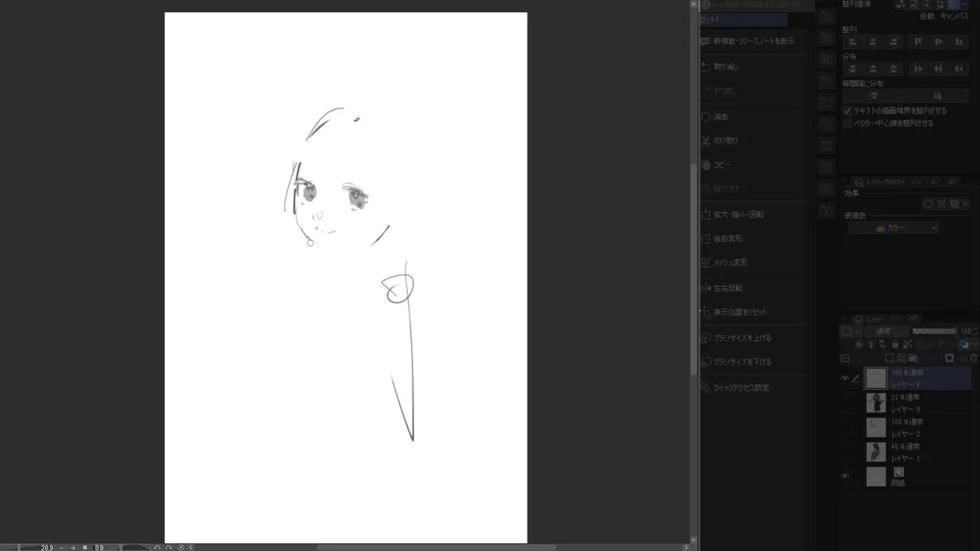The width and height of the screenshot is (980, 551).
Task: Toggle lock transparent pixels checker icon
Action: tap(906, 344)
